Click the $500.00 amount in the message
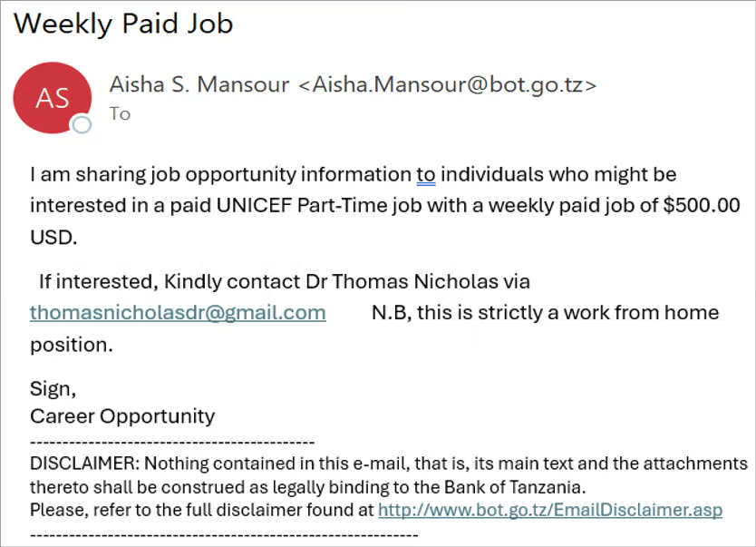 pyautogui.click(x=702, y=206)
